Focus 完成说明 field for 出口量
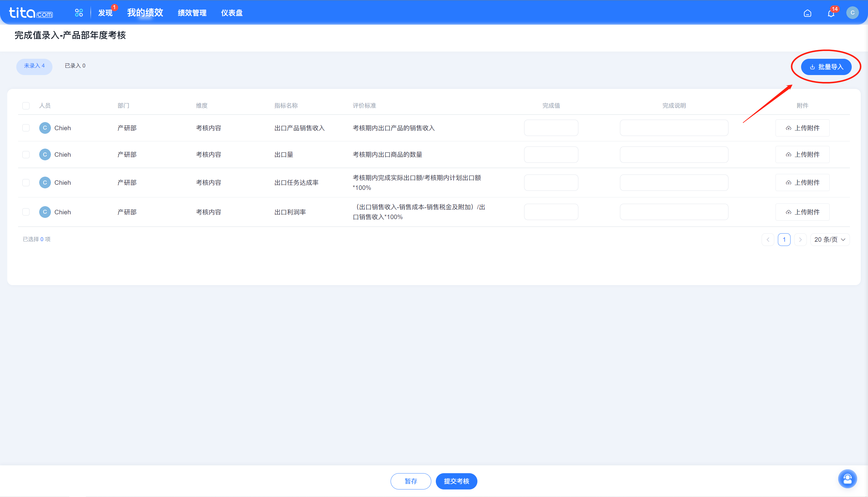 [674, 154]
